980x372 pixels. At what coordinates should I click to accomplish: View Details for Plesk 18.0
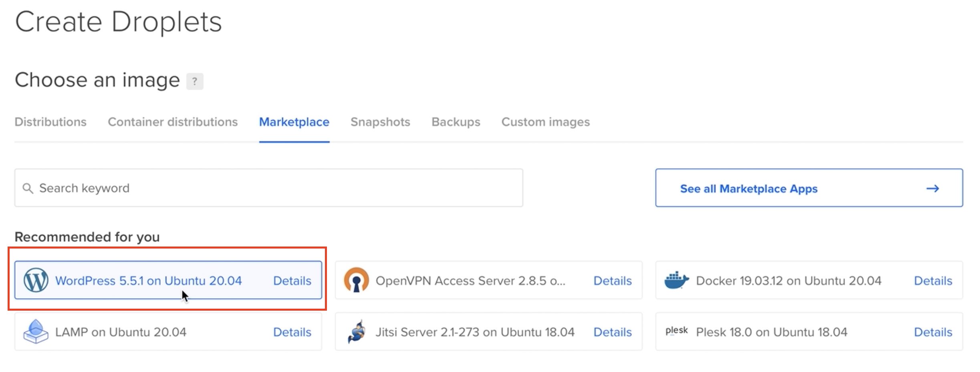933,332
